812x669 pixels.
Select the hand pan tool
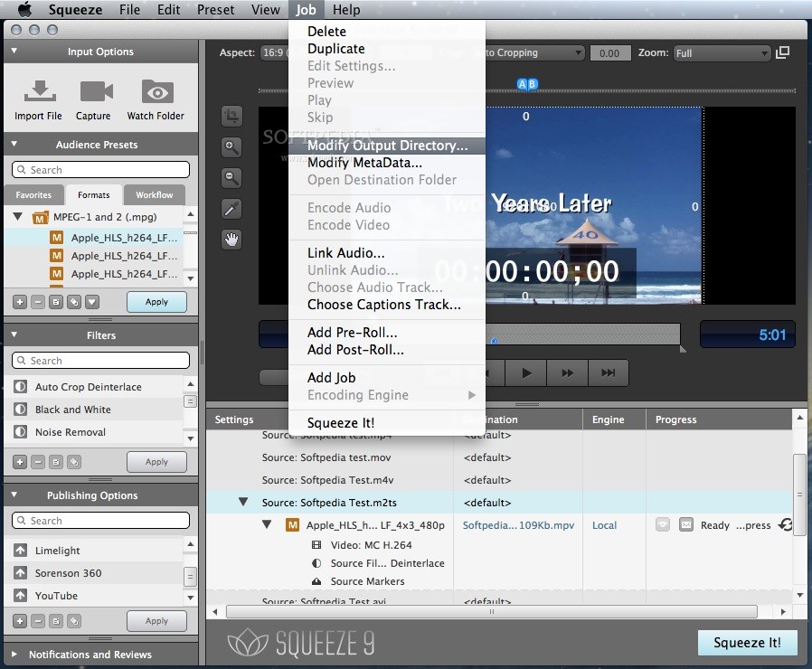231,240
